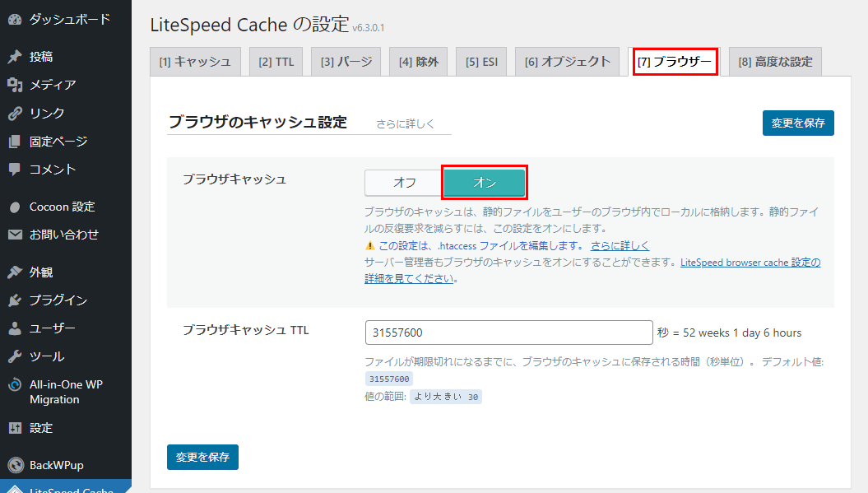
Task: Go to the [8] 高度な設定 tab
Action: pyautogui.click(x=774, y=62)
